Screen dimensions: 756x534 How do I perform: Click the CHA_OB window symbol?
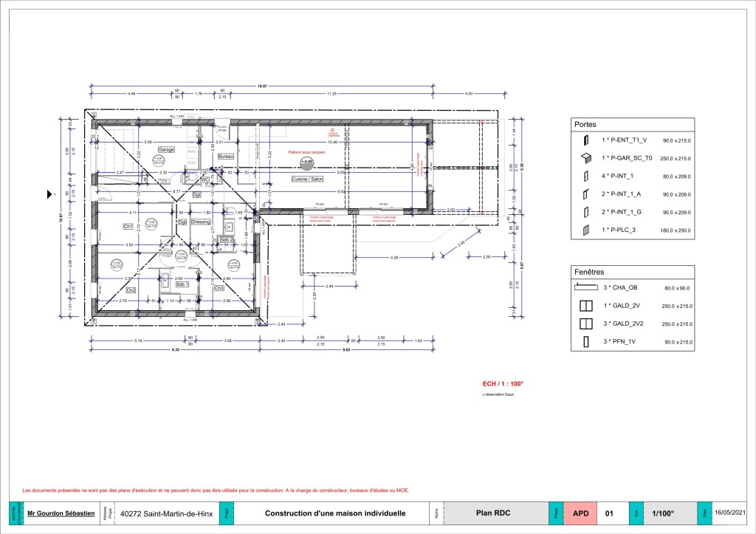585,287
